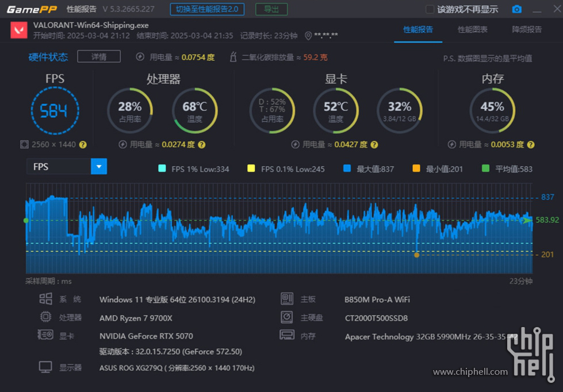Toggle 平均值 green legend swatch
This screenshot has height=392, width=563.
coord(485,168)
